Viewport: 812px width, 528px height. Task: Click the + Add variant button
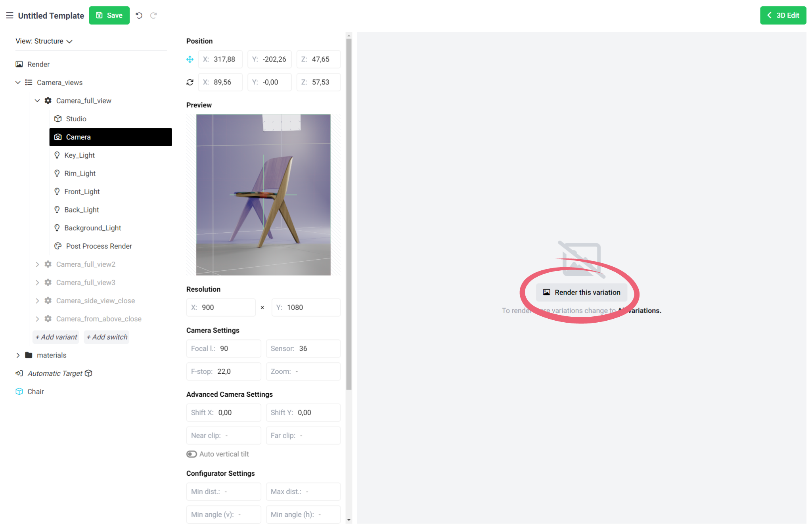56,337
